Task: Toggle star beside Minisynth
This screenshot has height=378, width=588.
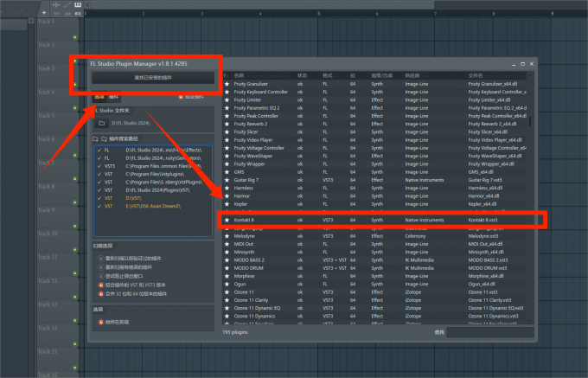Action: click(x=227, y=253)
